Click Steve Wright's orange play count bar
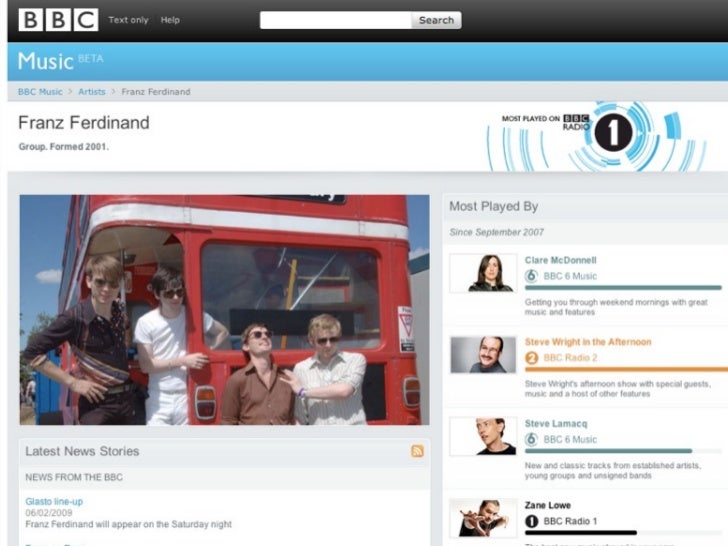 626,370
